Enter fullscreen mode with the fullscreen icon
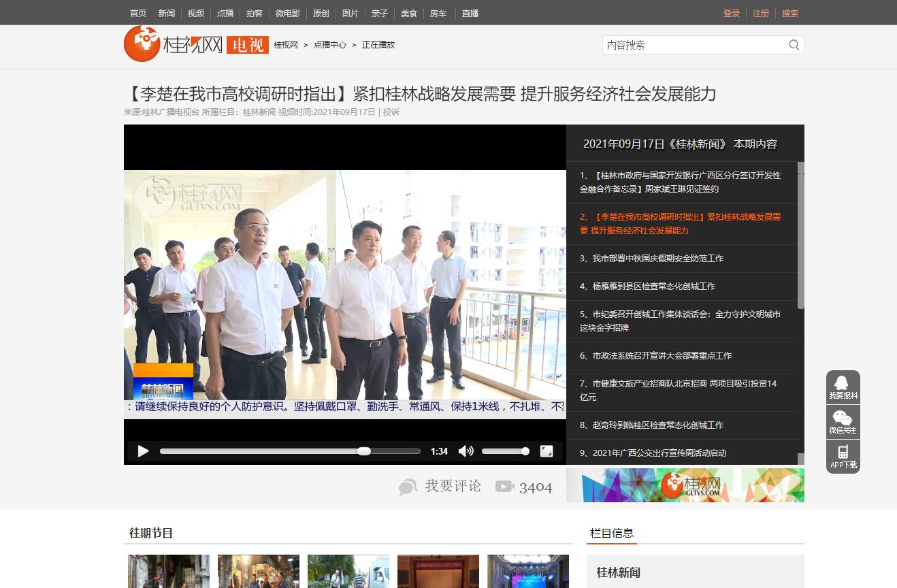897x588 pixels. (546, 451)
